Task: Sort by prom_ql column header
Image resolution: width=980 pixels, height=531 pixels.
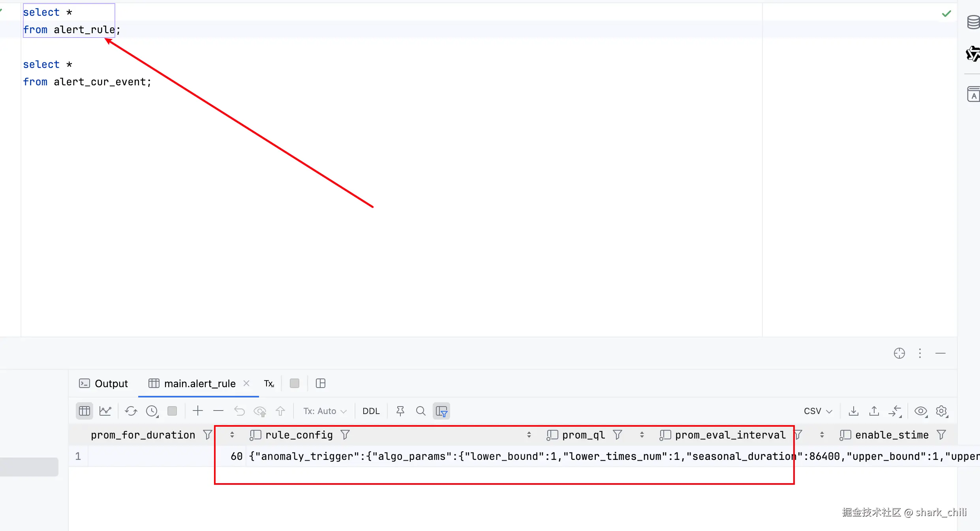Action: tap(583, 435)
